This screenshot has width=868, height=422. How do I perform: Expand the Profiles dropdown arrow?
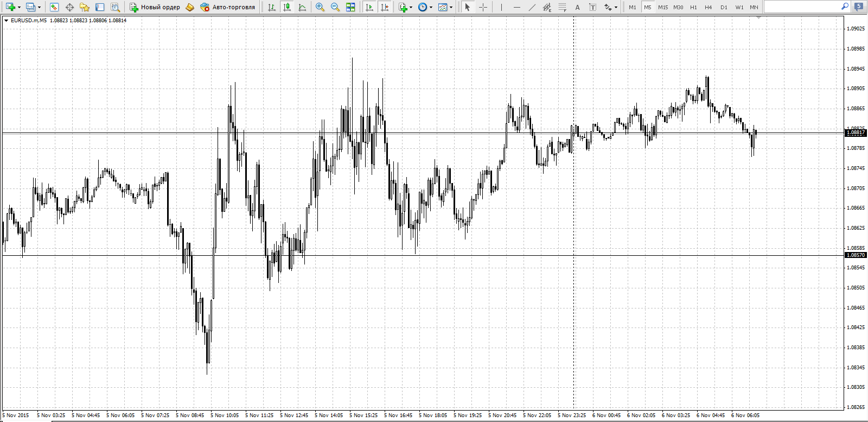tap(39, 7)
